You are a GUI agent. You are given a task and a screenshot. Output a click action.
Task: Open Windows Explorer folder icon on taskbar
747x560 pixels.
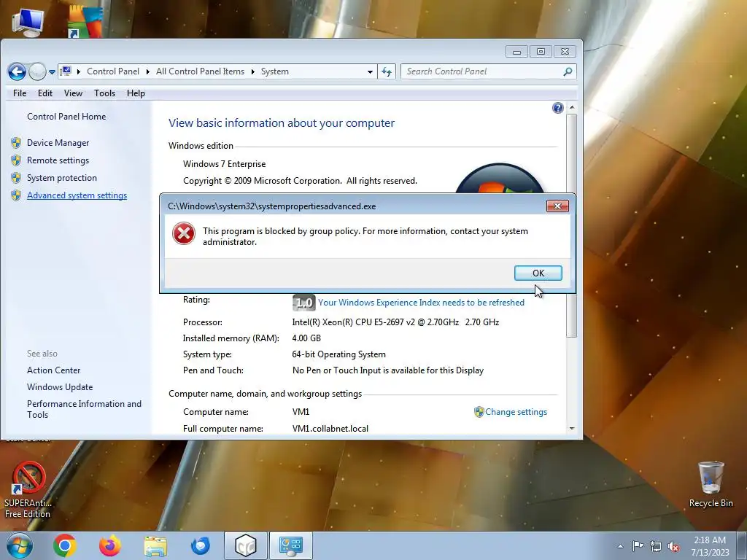point(155,545)
